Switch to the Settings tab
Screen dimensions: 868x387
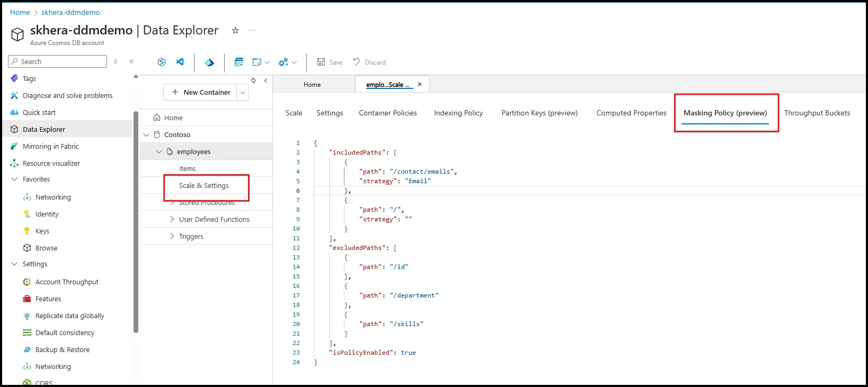pyautogui.click(x=330, y=113)
